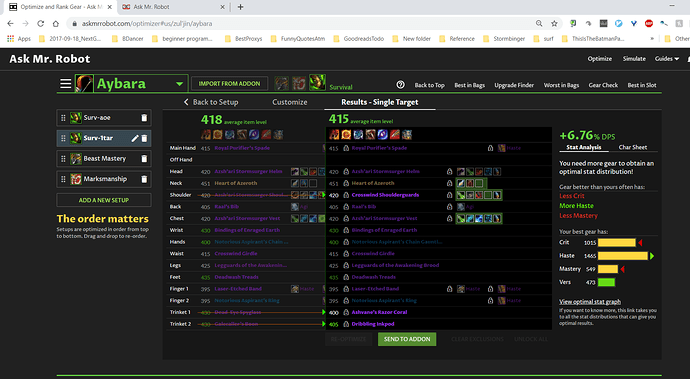Toggle lock on Deadwash Treads

click(x=346, y=277)
